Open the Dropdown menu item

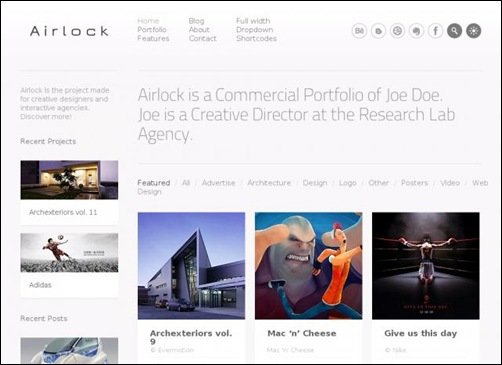(255, 30)
